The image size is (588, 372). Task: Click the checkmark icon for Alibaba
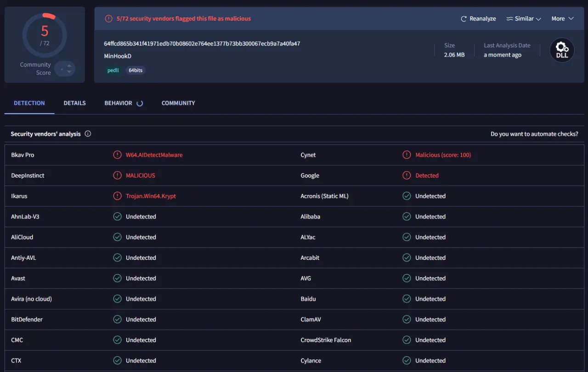point(407,217)
